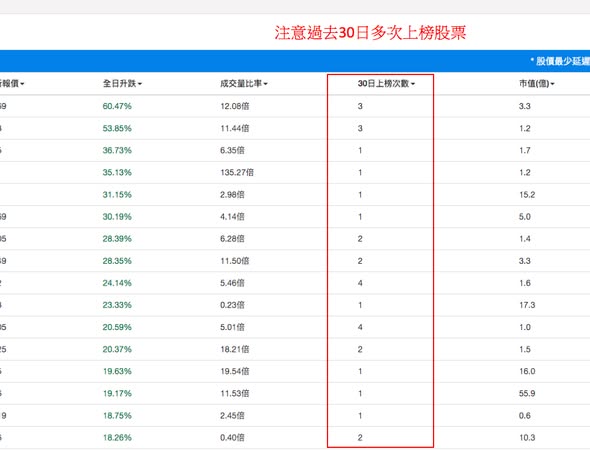Select the 6.28倍 volume ratio cell
Image resolution: width=590 pixels, height=452 pixels.
(x=232, y=239)
